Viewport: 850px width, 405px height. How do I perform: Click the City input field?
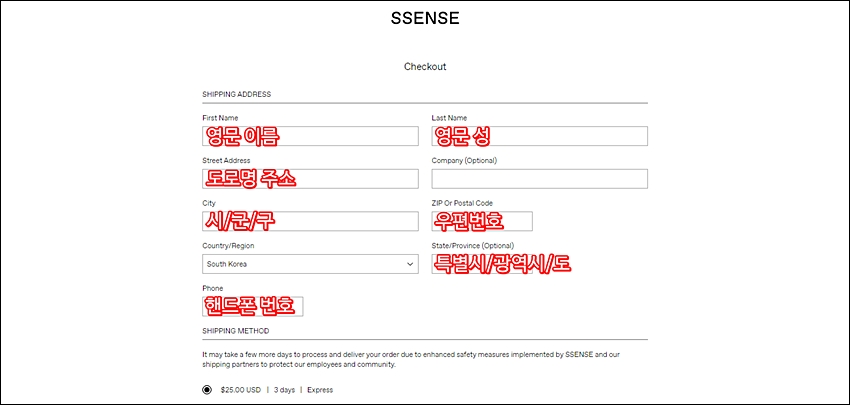(310, 221)
